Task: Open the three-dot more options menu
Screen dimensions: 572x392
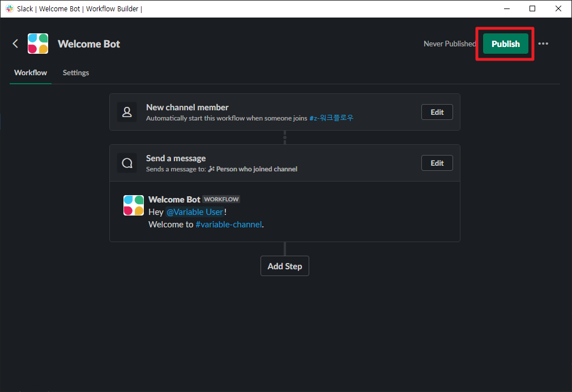Action: (543, 44)
